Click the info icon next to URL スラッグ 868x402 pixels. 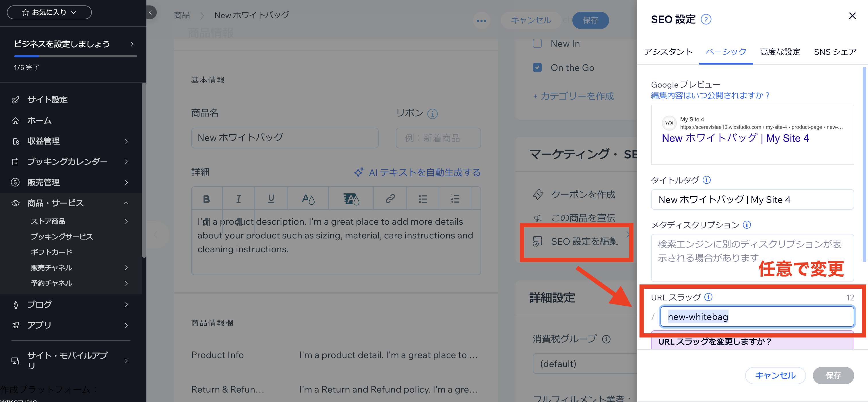coord(708,297)
